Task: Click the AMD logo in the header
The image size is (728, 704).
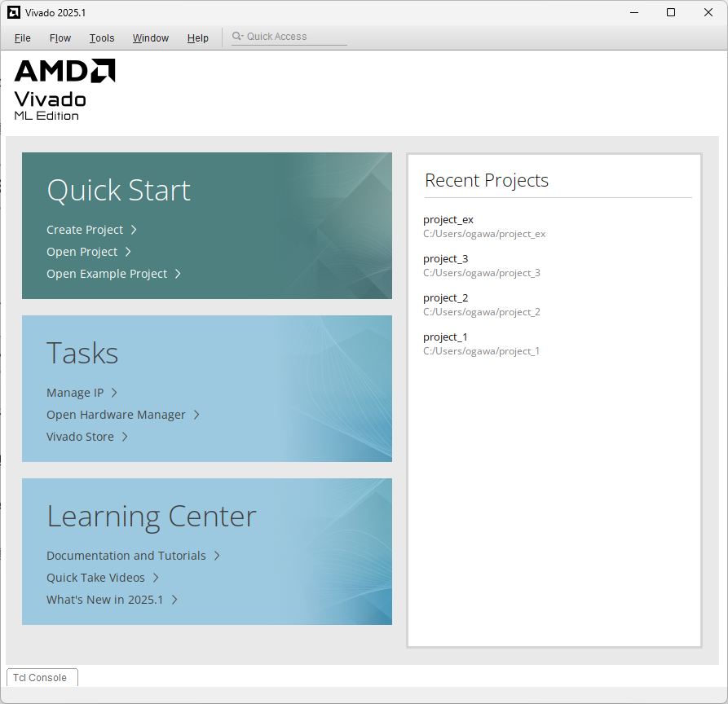Action: point(64,71)
